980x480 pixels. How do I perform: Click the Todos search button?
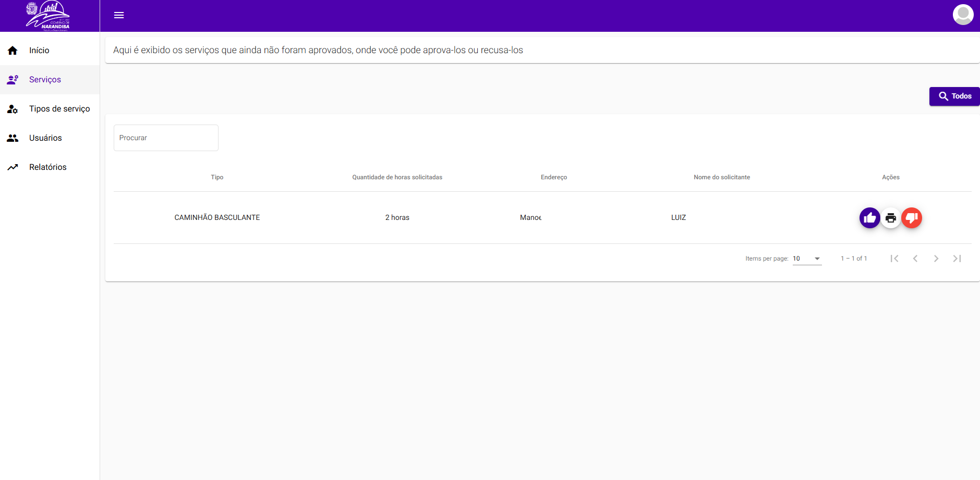pyautogui.click(x=954, y=96)
